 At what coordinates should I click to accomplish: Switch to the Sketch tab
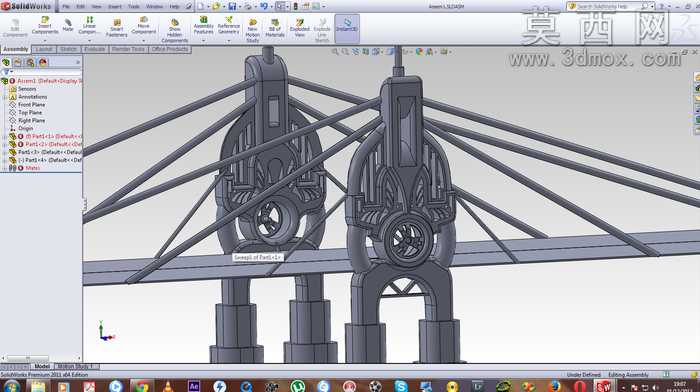69,49
